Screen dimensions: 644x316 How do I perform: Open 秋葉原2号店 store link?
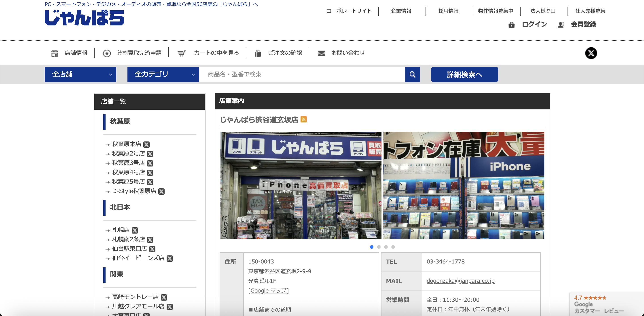(x=128, y=153)
